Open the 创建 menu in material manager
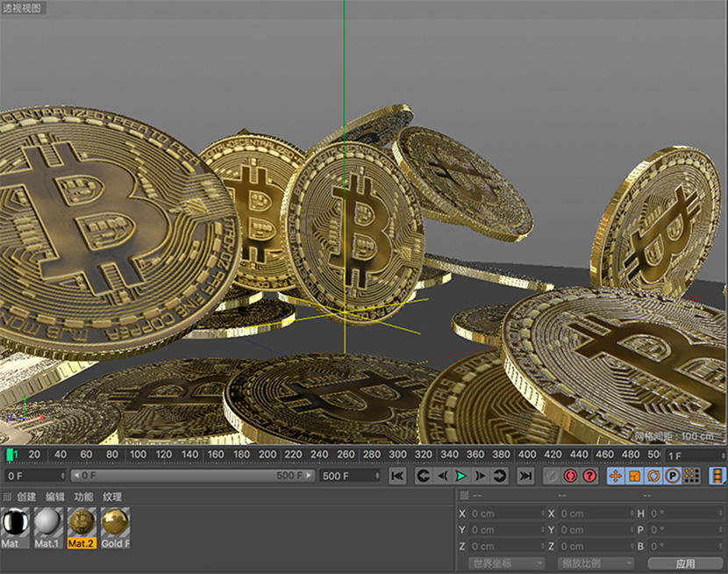 pyautogui.click(x=26, y=497)
